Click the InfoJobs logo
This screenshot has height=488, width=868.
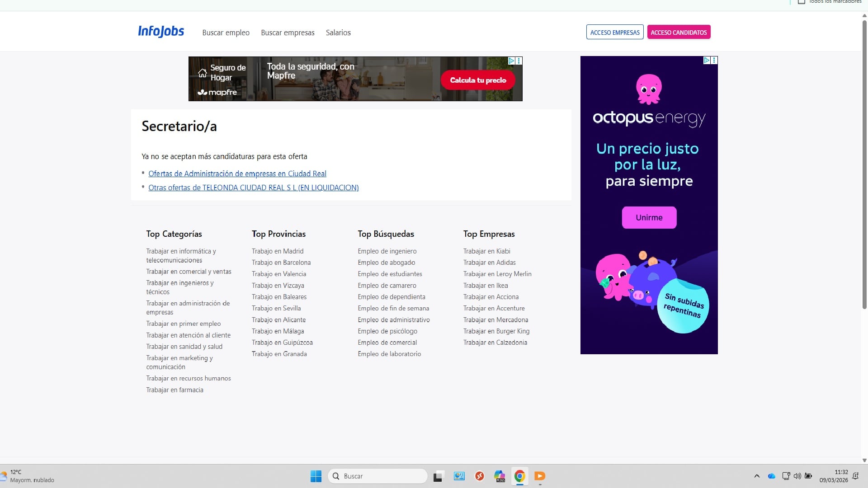[x=161, y=32]
